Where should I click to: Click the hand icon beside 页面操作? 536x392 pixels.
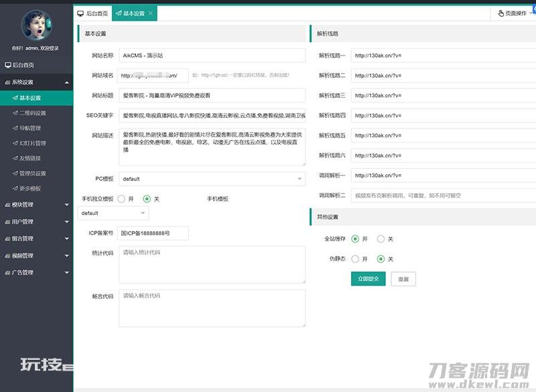coord(500,13)
